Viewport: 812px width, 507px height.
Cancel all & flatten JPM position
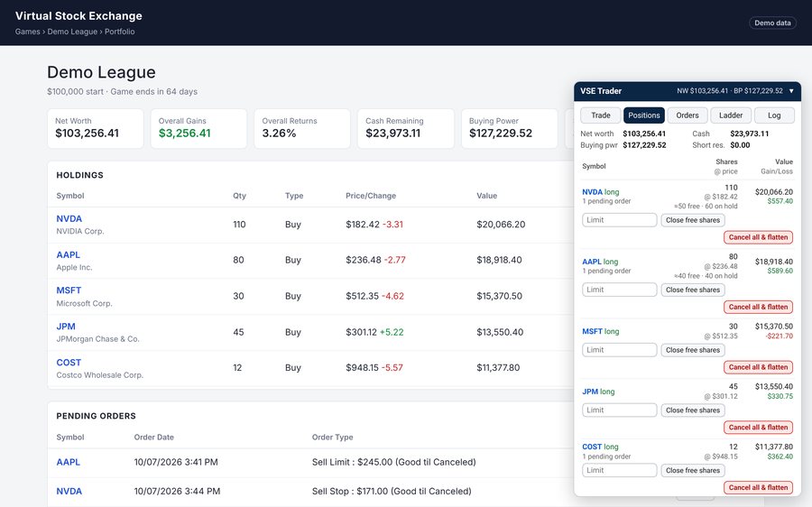758,428
